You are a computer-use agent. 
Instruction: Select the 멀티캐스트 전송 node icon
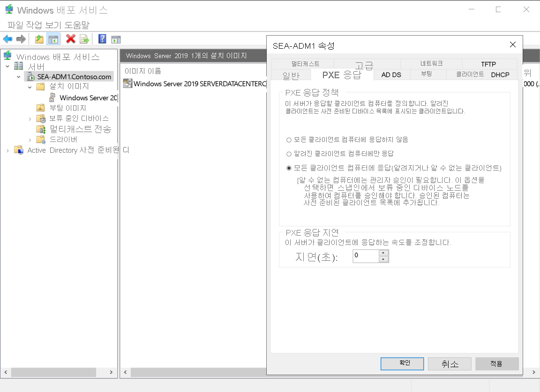[x=41, y=129]
